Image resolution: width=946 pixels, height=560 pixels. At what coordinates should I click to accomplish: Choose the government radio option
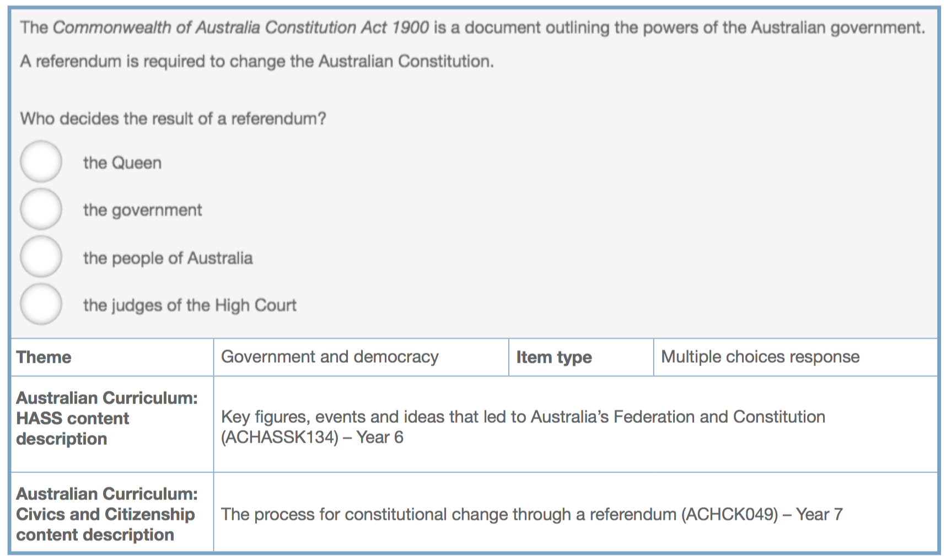(41, 209)
